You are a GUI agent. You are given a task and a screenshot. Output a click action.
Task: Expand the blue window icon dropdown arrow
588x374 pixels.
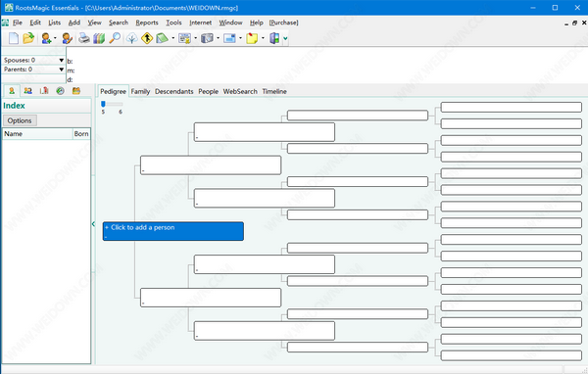(x=240, y=38)
